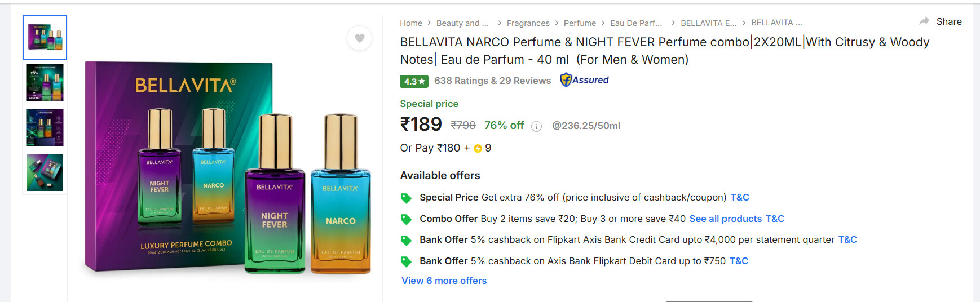
Task: Select second thumbnail with 20% label
Action: (x=45, y=82)
